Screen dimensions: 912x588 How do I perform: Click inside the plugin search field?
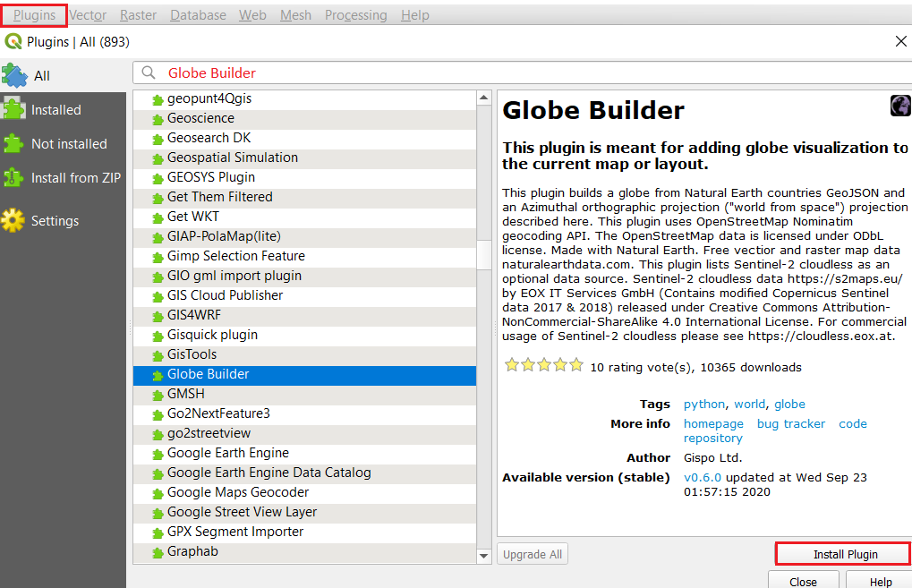(524, 72)
